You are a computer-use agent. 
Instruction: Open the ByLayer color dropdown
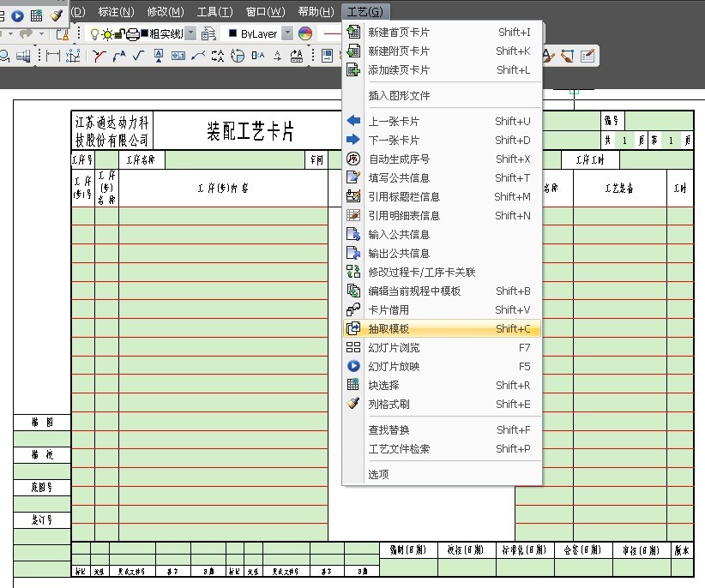click(x=287, y=34)
